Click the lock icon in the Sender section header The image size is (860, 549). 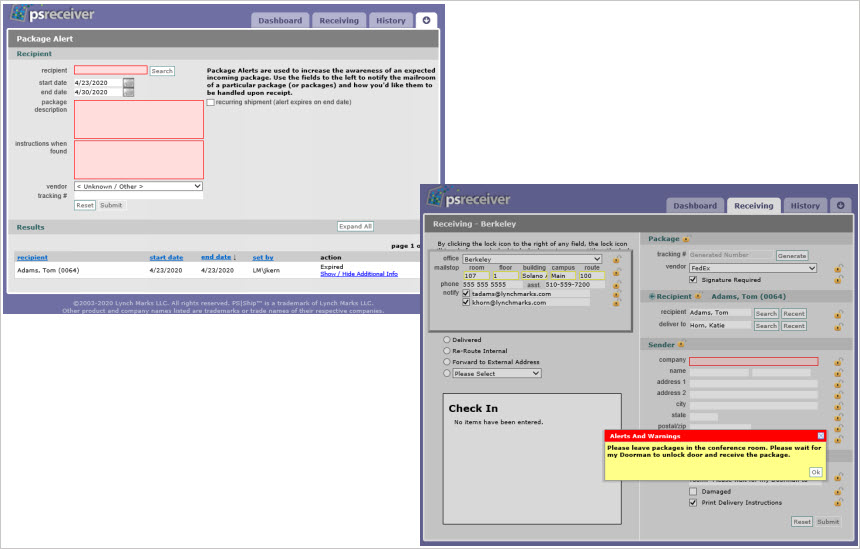(681, 344)
